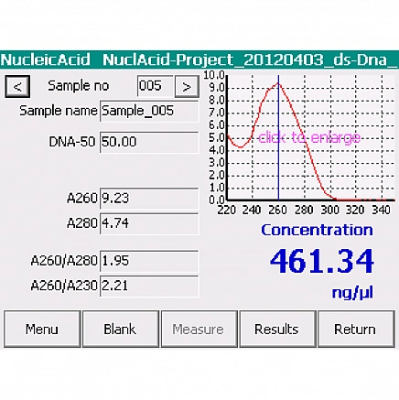The height and width of the screenshot is (400, 399).
Task: Click the NucleicAcid project title bar
Action: pyautogui.click(x=199, y=60)
